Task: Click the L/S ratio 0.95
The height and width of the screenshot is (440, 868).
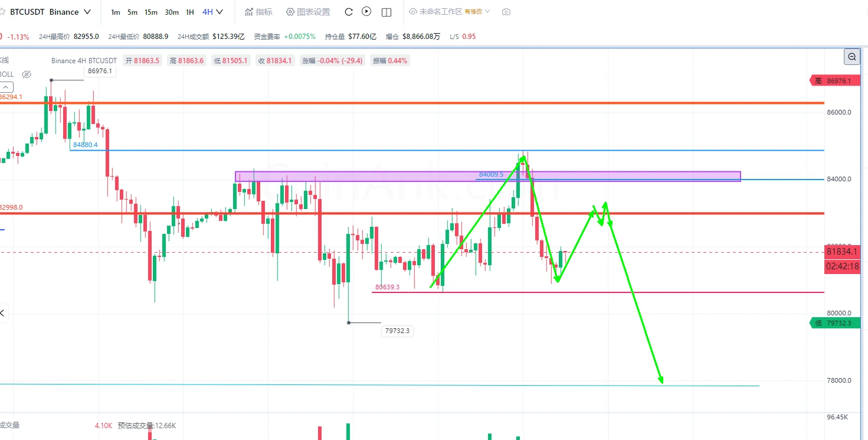Action: [469, 37]
